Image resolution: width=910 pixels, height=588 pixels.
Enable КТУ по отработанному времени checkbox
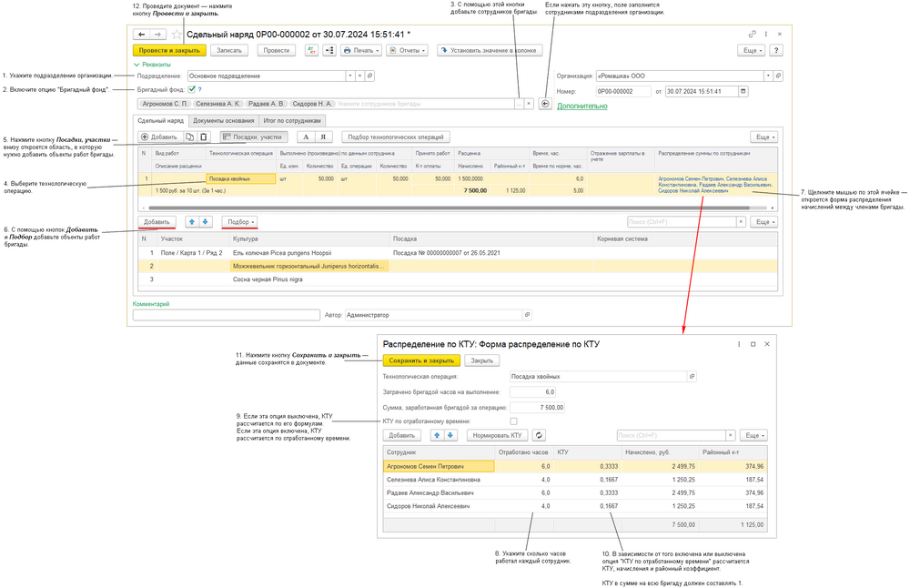tap(513, 421)
